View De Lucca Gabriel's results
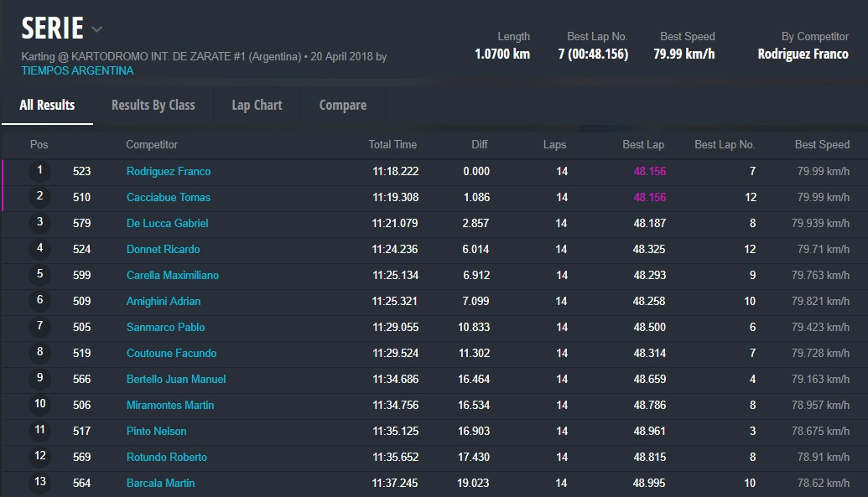868x497 pixels. point(167,223)
